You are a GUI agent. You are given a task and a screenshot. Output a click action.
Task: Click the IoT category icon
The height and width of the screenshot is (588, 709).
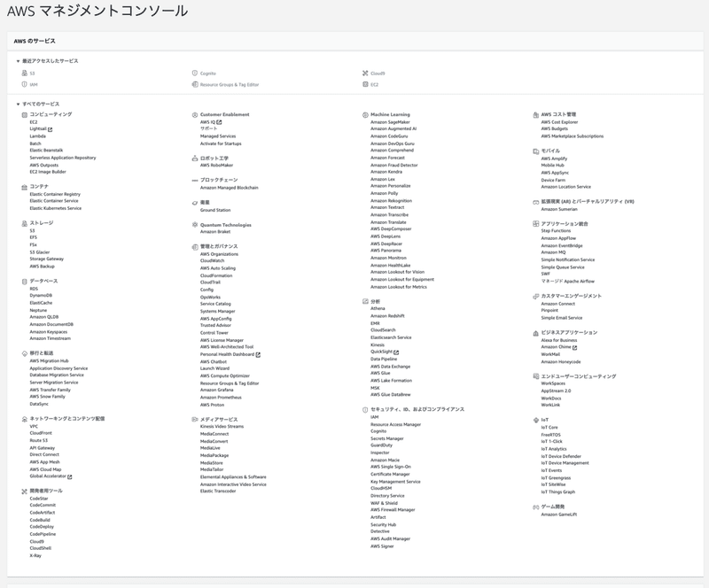click(536, 420)
